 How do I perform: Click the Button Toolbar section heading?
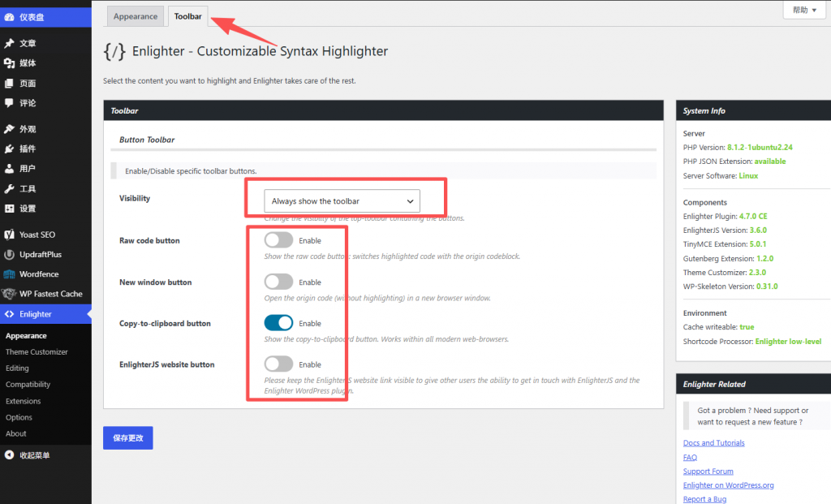pos(147,140)
